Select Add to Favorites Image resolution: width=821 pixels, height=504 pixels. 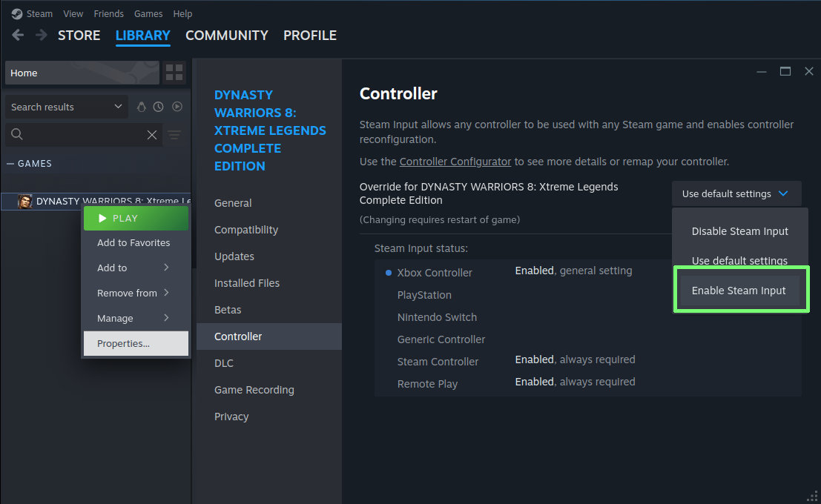136,243
